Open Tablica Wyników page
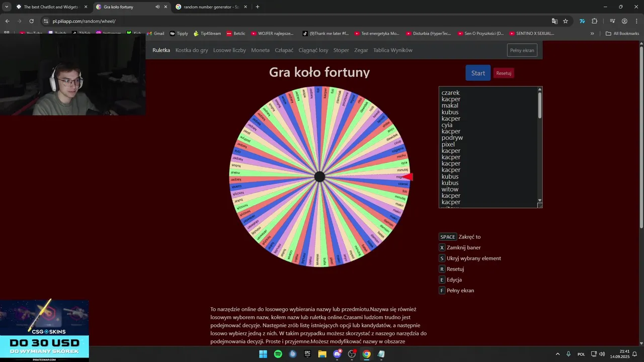 click(x=393, y=50)
